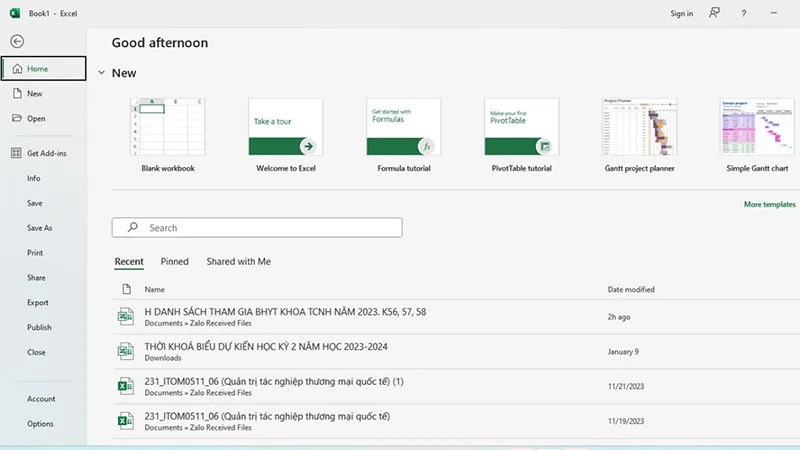Select Export in the sidebar
The image size is (800, 450).
coord(38,303)
